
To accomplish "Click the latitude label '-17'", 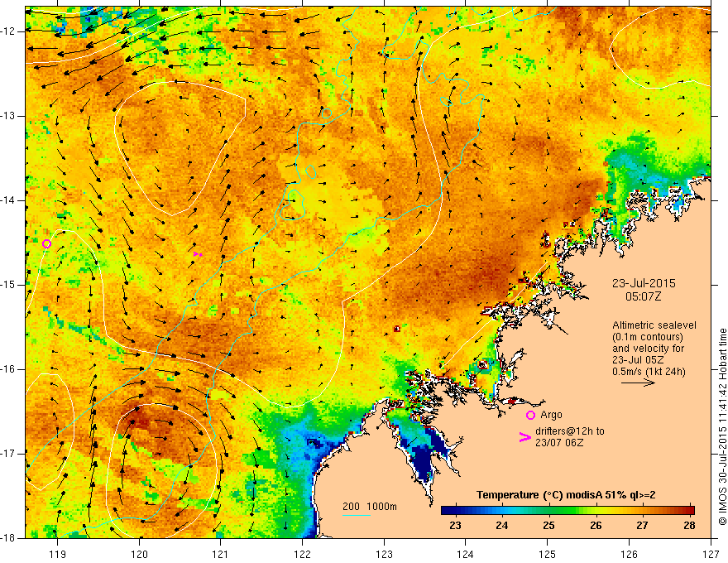I will pos(9,454).
